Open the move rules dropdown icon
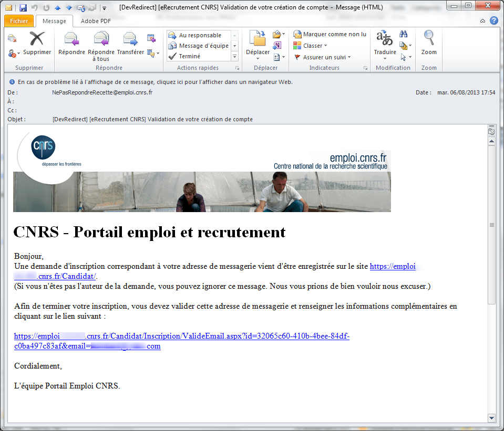 tap(279, 34)
